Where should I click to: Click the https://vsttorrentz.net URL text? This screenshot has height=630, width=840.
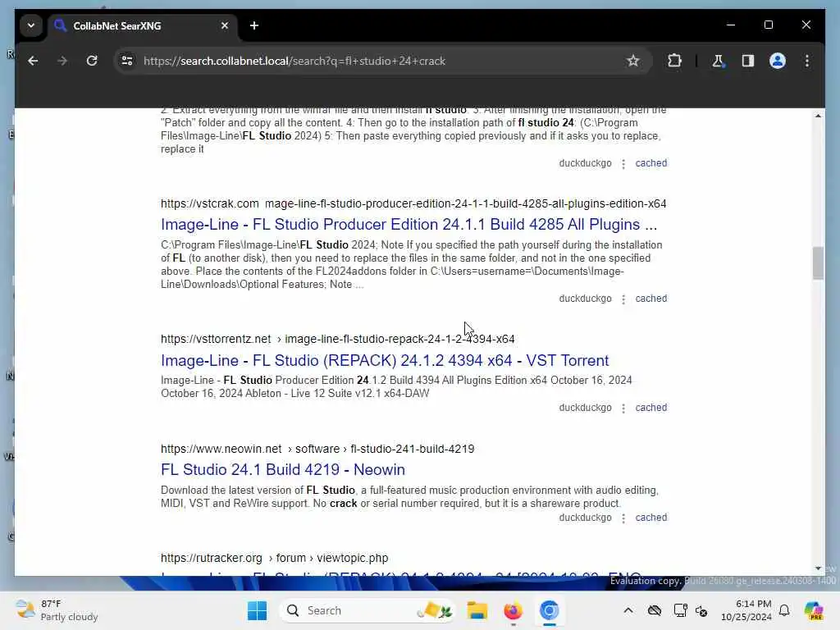pos(216,339)
